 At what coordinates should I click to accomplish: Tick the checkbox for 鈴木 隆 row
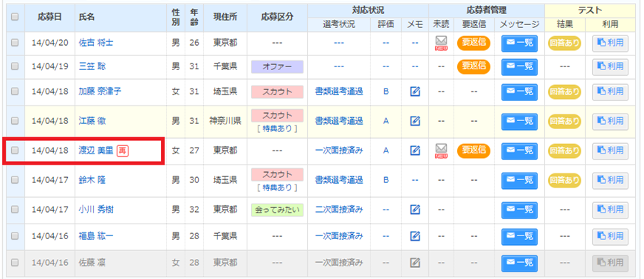click(x=15, y=179)
